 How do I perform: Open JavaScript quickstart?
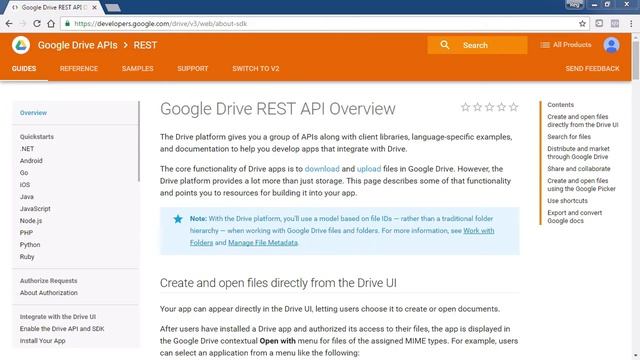point(35,209)
